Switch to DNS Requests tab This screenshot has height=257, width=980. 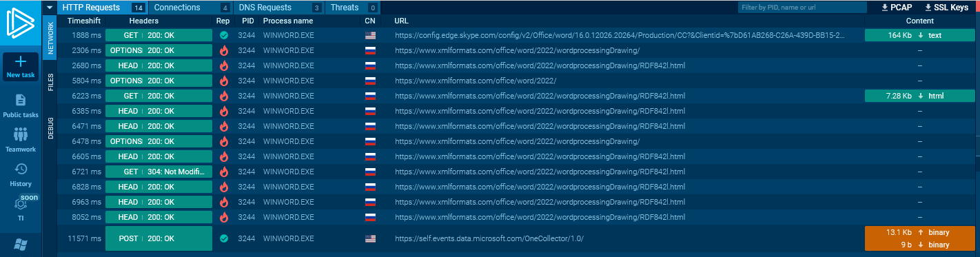click(279, 8)
